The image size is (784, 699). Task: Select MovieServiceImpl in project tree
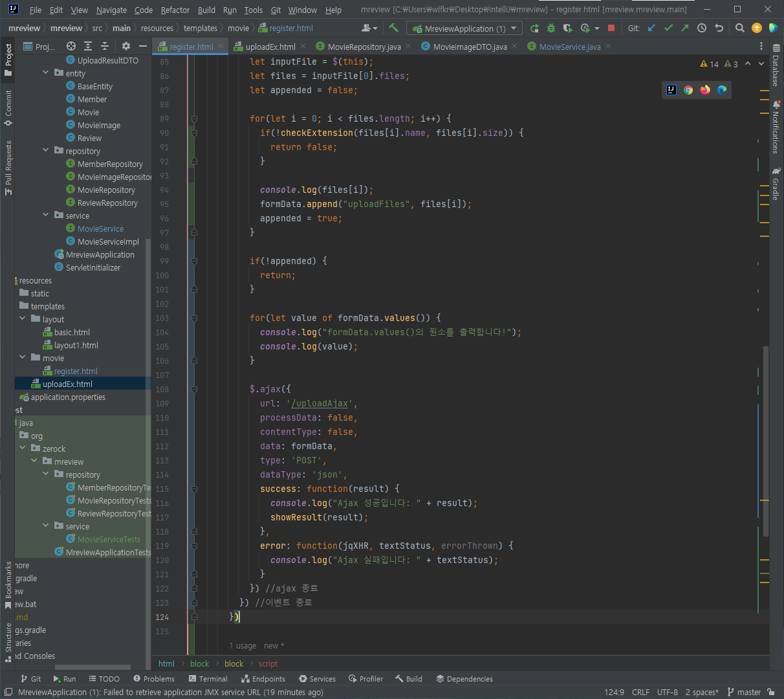(x=108, y=241)
